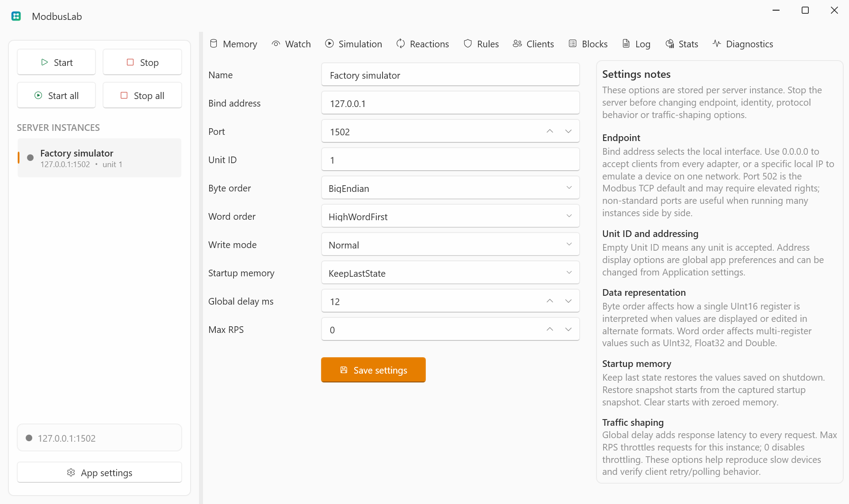The image size is (849, 504).
Task: View the Log tab
Action: [636, 44]
